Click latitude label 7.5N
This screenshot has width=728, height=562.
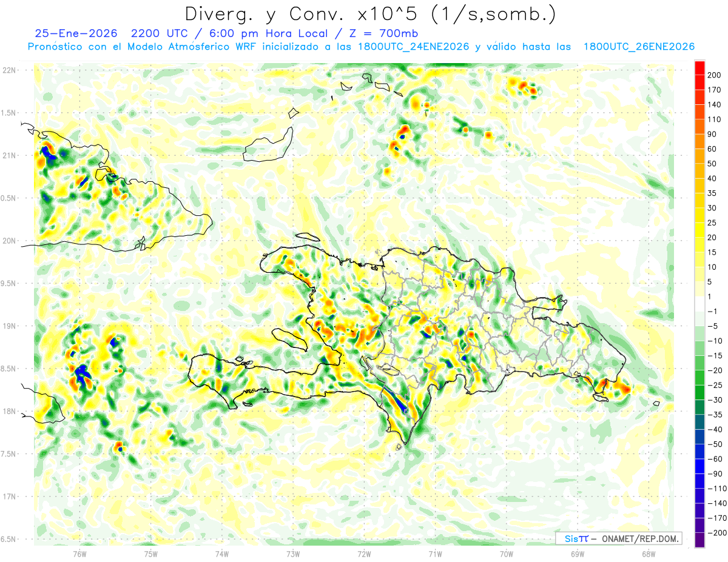coord(8,453)
